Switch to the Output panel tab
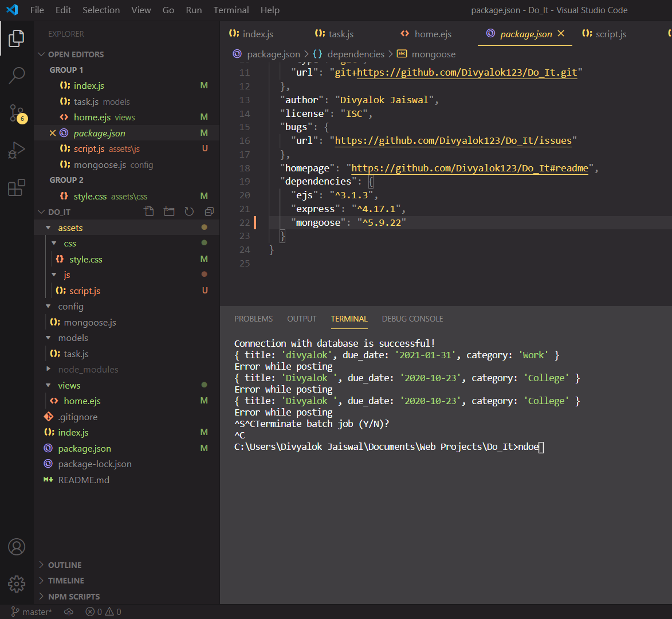Image resolution: width=672 pixels, height=619 pixels. (302, 319)
